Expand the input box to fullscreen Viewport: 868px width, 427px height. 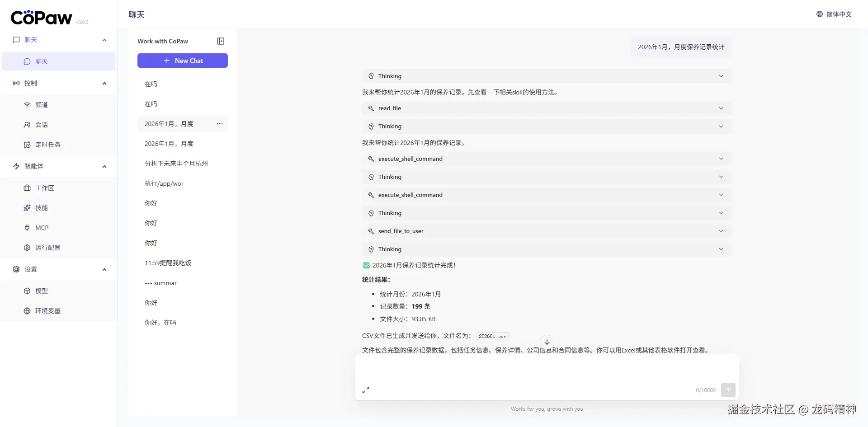pyautogui.click(x=366, y=390)
